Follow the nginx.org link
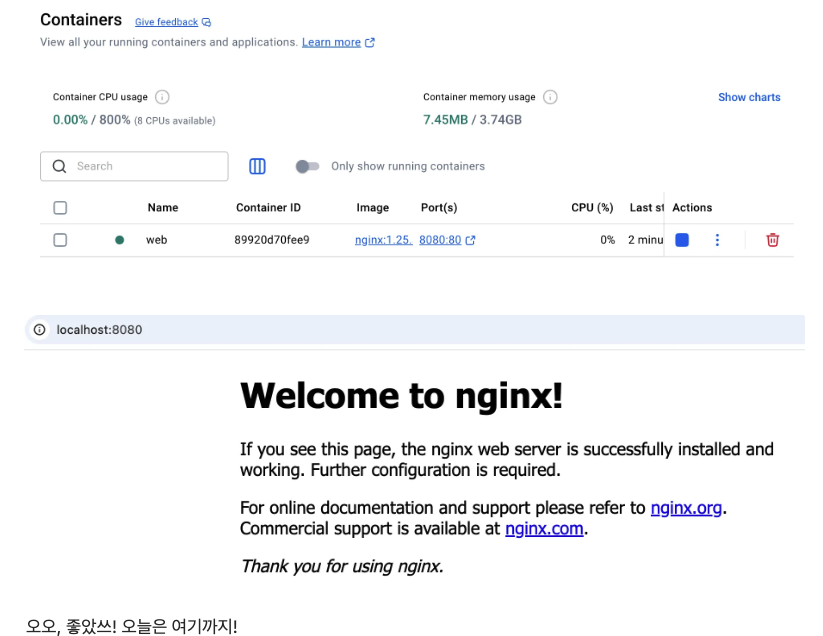 click(686, 508)
